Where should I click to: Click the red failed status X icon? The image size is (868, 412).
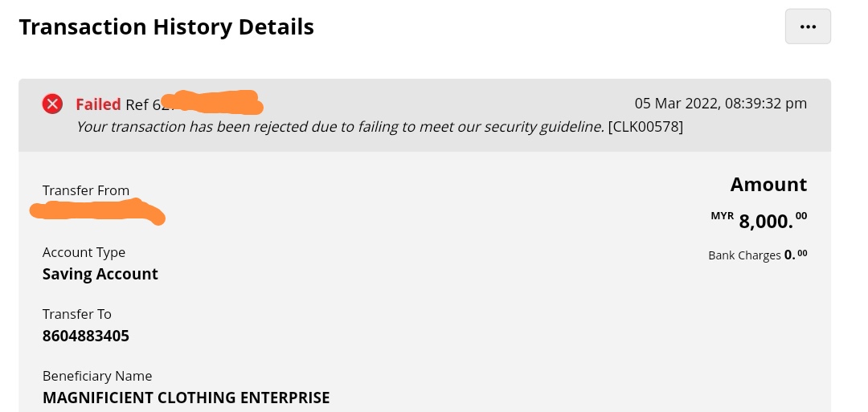pos(53,104)
